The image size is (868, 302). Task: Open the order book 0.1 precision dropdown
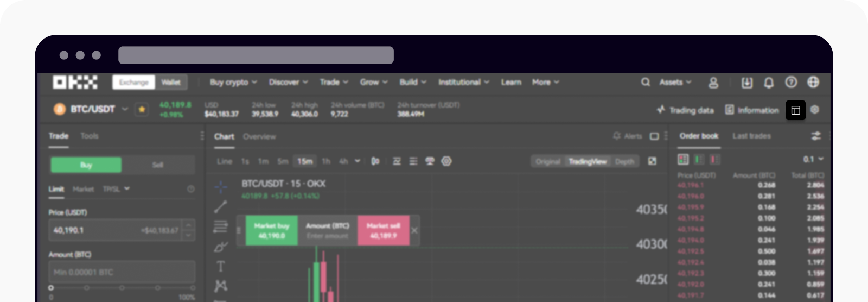(813, 159)
